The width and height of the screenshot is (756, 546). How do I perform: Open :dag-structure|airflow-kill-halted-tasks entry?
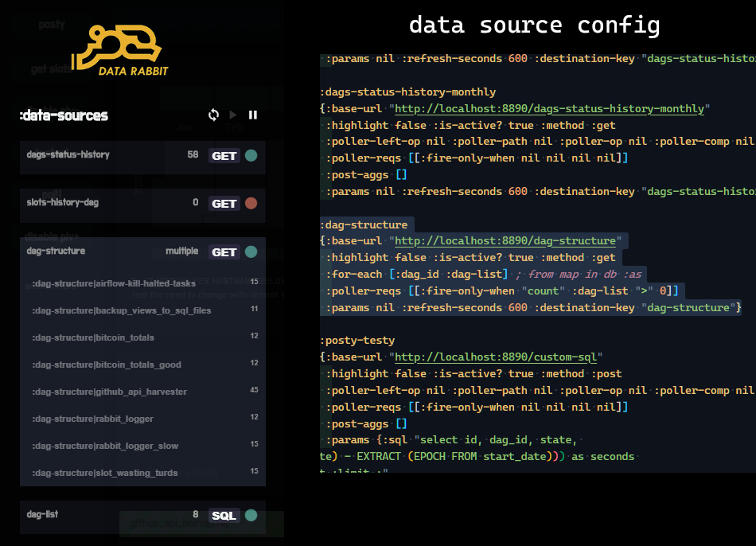[x=145, y=283]
